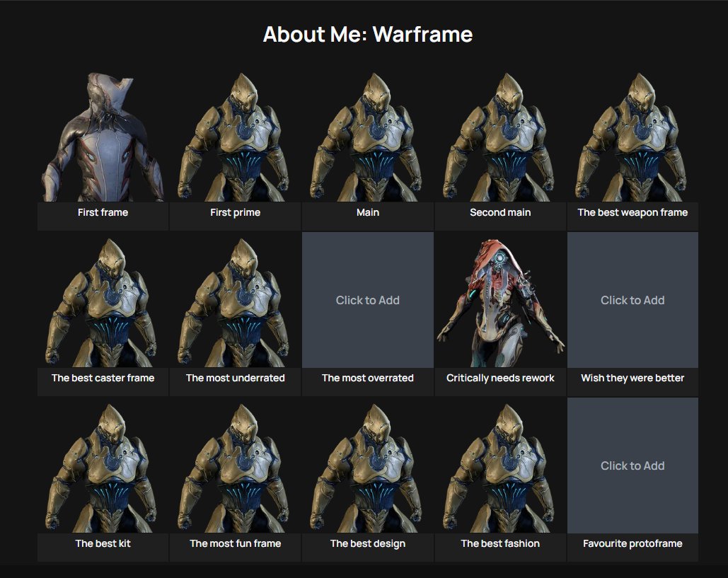Click 'The best kit' caption
728x578 pixels.
click(x=103, y=543)
